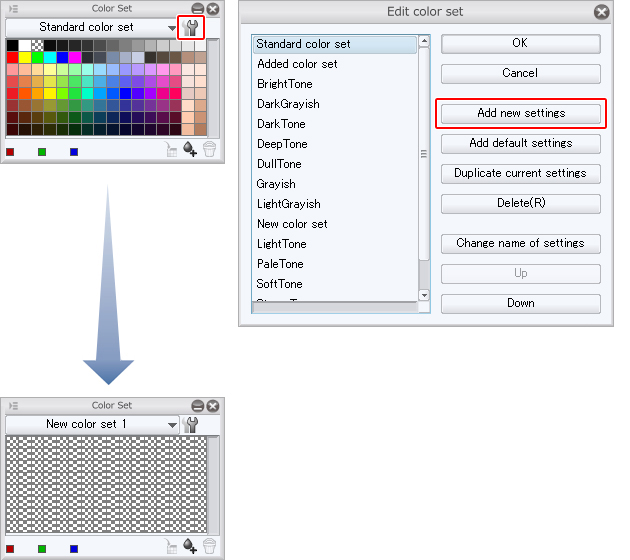Click Replace color icon in Standard color panel
The image size is (630, 560).
click(172, 151)
